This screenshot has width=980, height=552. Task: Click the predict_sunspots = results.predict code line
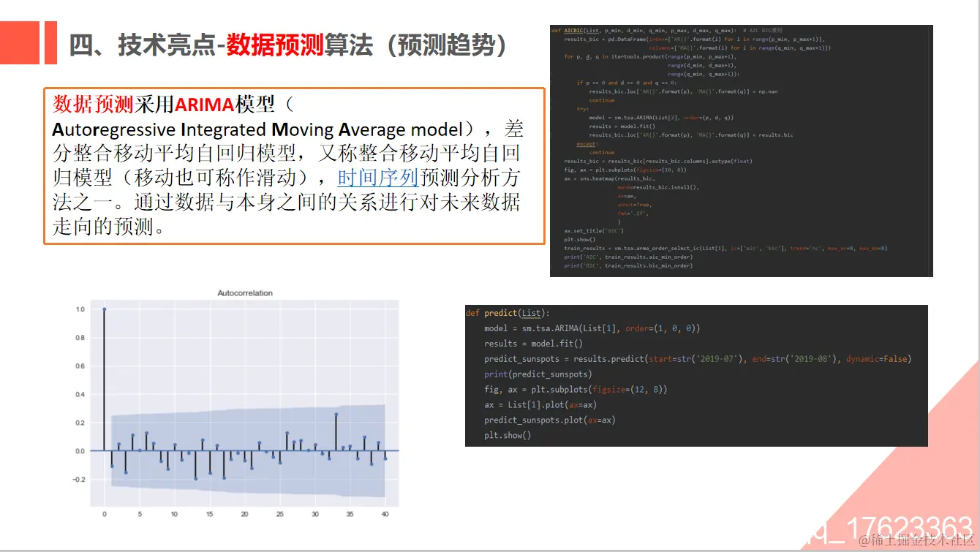tap(698, 359)
